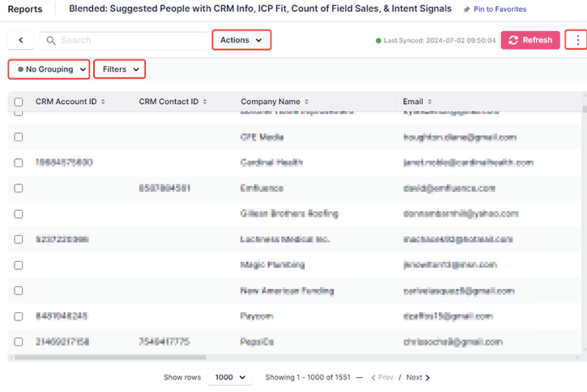Select the PepsiCo row checkbox
The height and width of the screenshot is (392, 587).
coord(19,342)
